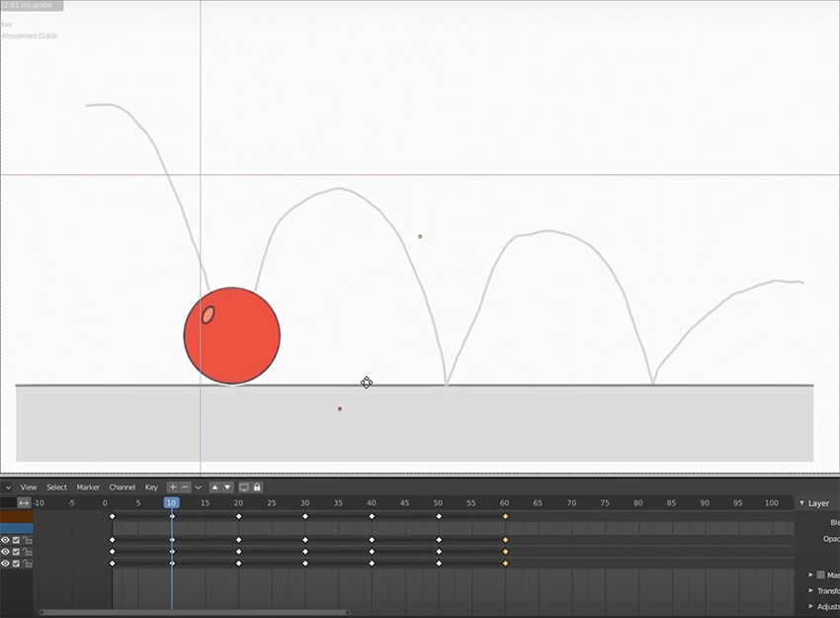Expand the Masks subpanel

click(810, 574)
